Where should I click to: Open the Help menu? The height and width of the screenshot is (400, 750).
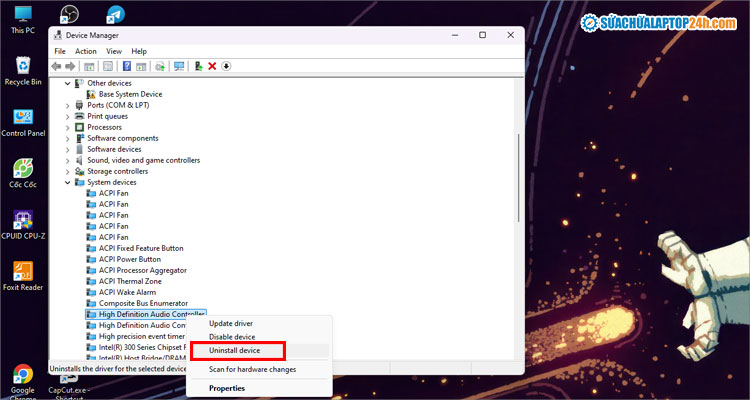[139, 51]
